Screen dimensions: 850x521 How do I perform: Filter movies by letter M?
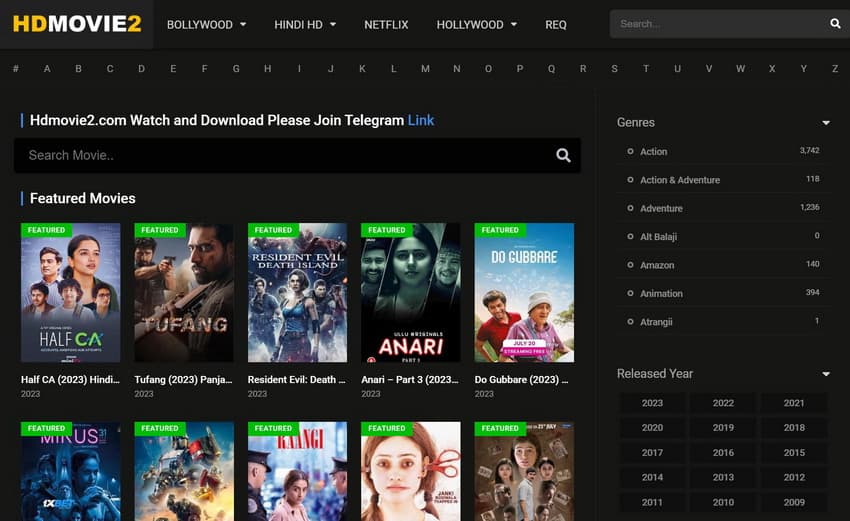pyautogui.click(x=425, y=69)
